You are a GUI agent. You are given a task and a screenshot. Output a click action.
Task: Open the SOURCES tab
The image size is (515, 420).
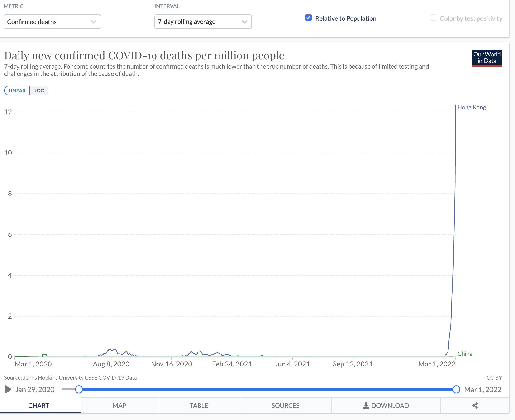[285, 405]
